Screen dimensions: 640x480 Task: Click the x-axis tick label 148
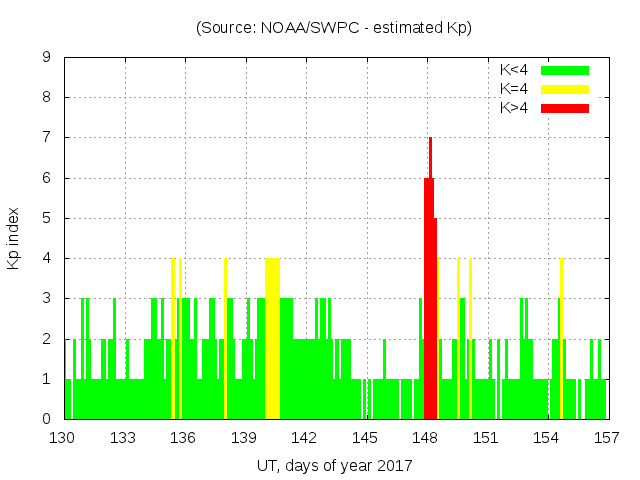425,437
